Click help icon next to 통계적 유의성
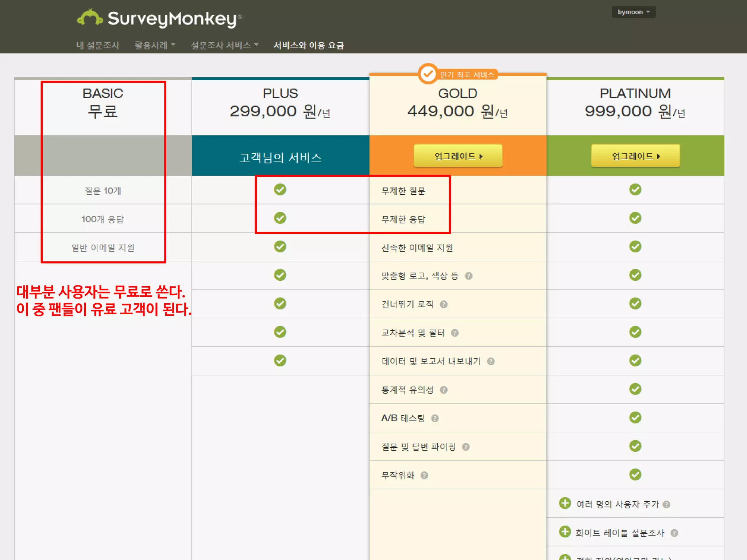 coord(444,390)
